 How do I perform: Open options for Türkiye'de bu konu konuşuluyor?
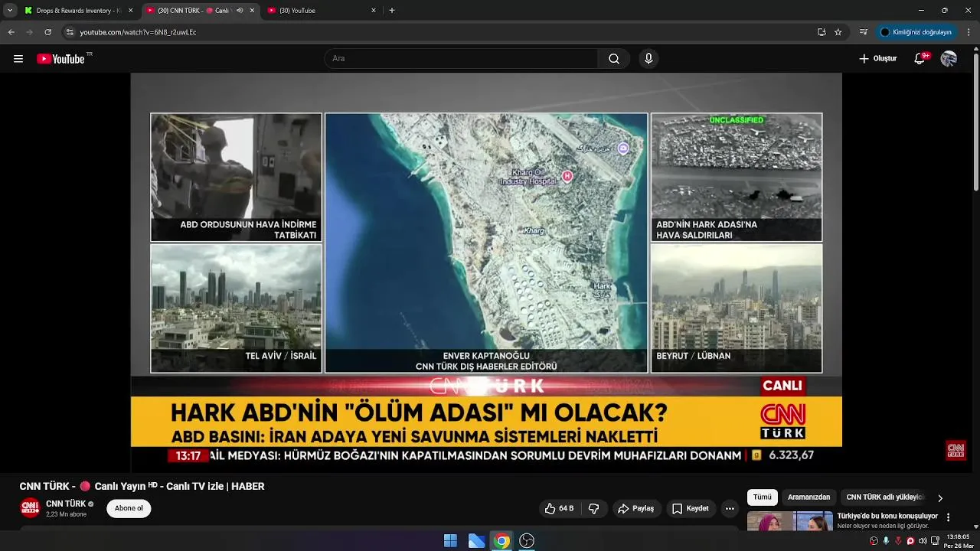point(949,517)
